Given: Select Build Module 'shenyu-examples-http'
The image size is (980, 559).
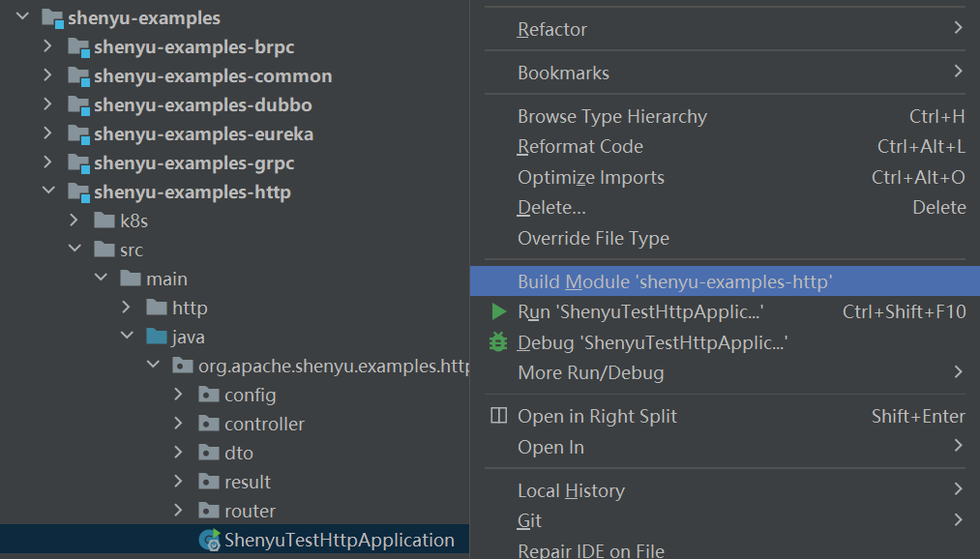Looking at the screenshot, I should 674,281.
